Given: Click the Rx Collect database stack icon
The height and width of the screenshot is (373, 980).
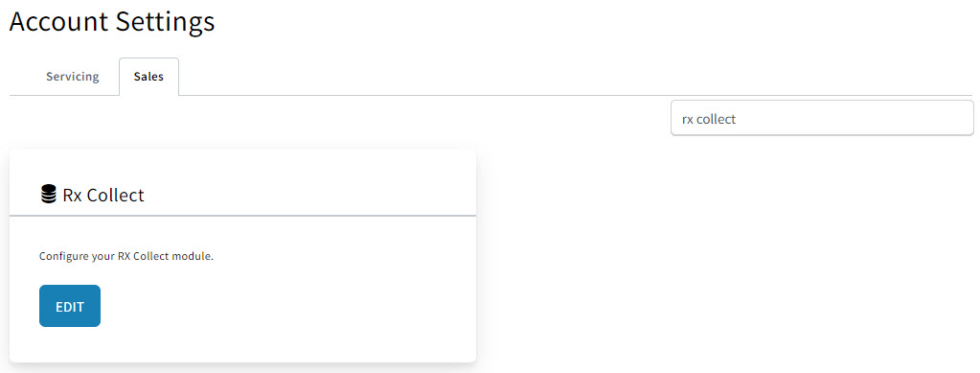Looking at the screenshot, I should pyautogui.click(x=48, y=195).
